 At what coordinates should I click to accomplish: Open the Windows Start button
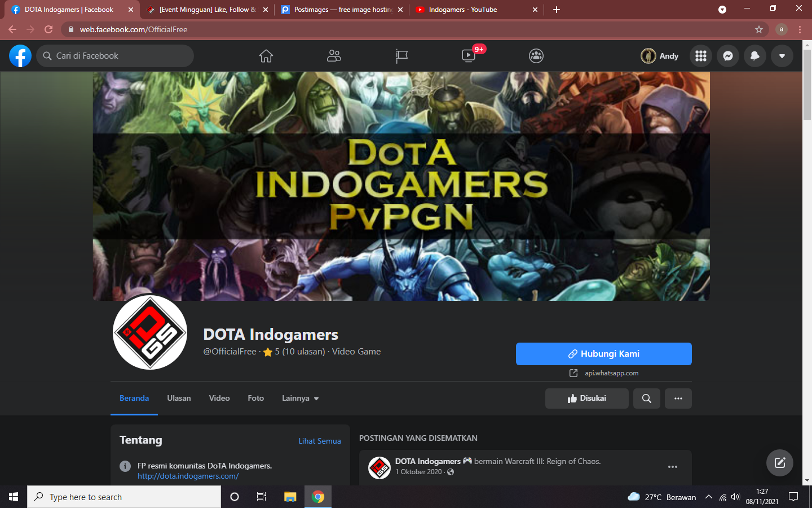[x=14, y=497]
